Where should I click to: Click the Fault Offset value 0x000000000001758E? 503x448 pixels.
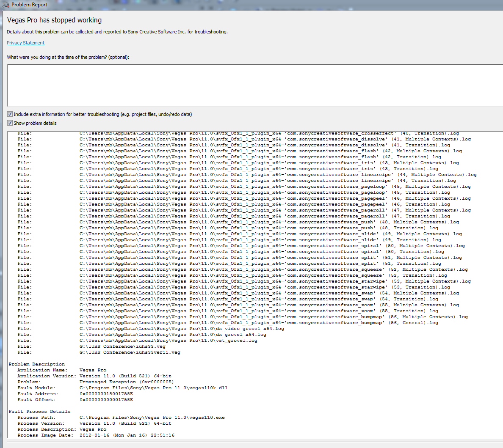pos(106,400)
